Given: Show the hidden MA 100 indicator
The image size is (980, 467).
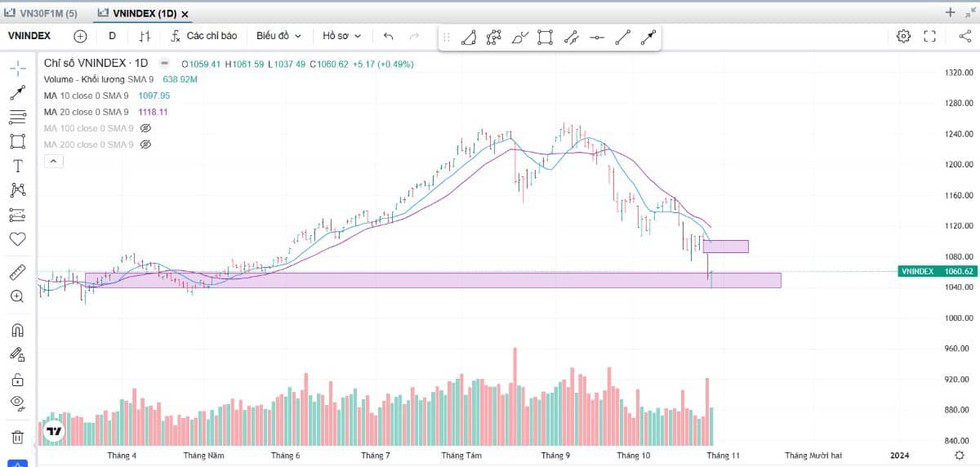Looking at the screenshot, I should click(146, 128).
